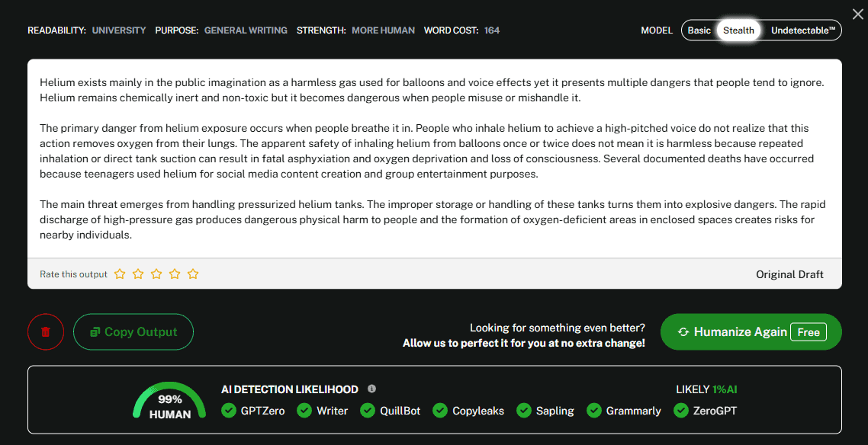
Task: Click the Writer detector label
Action: tap(332, 411)
